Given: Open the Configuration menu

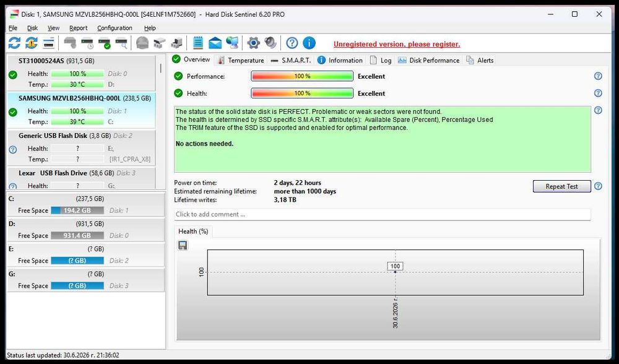Looking at the screenshot, I should (115, 28).
